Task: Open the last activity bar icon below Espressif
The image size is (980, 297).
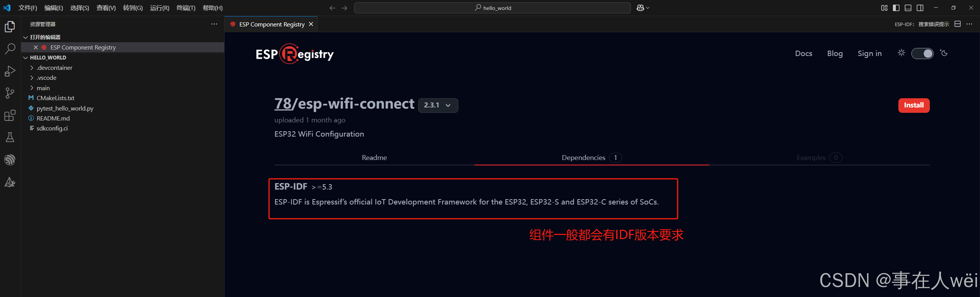Action: pyautogui.click(x=10, y=182)
